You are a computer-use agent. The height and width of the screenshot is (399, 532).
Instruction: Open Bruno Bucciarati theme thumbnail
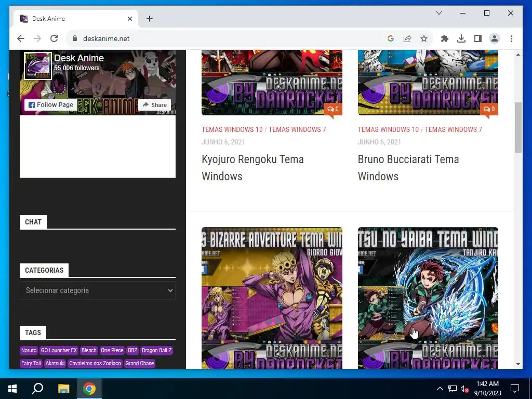(x=428, y=83)
